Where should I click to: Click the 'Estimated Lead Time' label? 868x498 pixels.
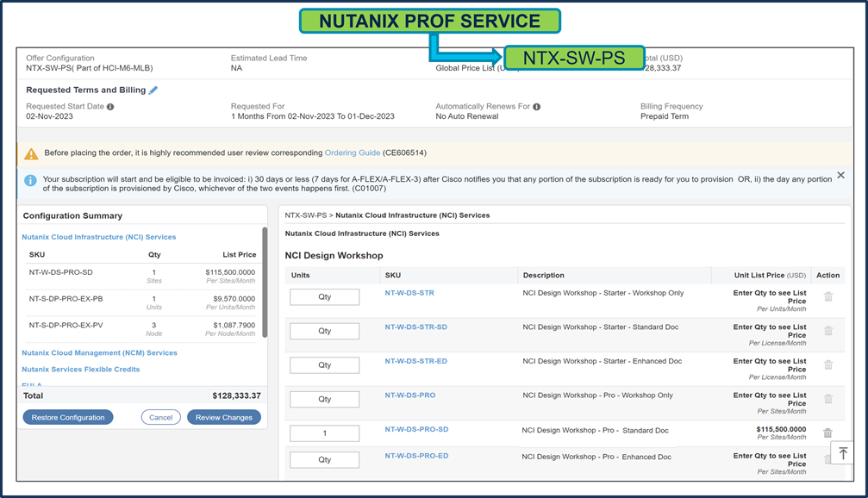tap(268, 58)
